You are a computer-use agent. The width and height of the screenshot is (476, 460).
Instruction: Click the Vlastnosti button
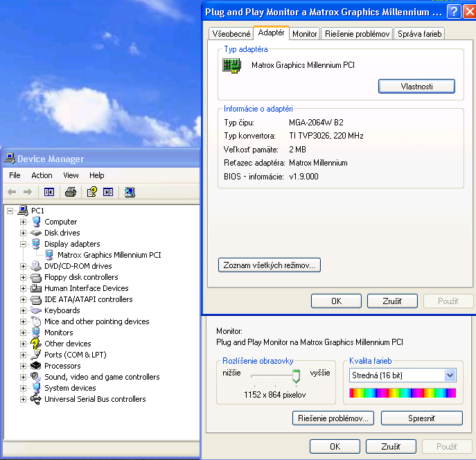[416, 86]
